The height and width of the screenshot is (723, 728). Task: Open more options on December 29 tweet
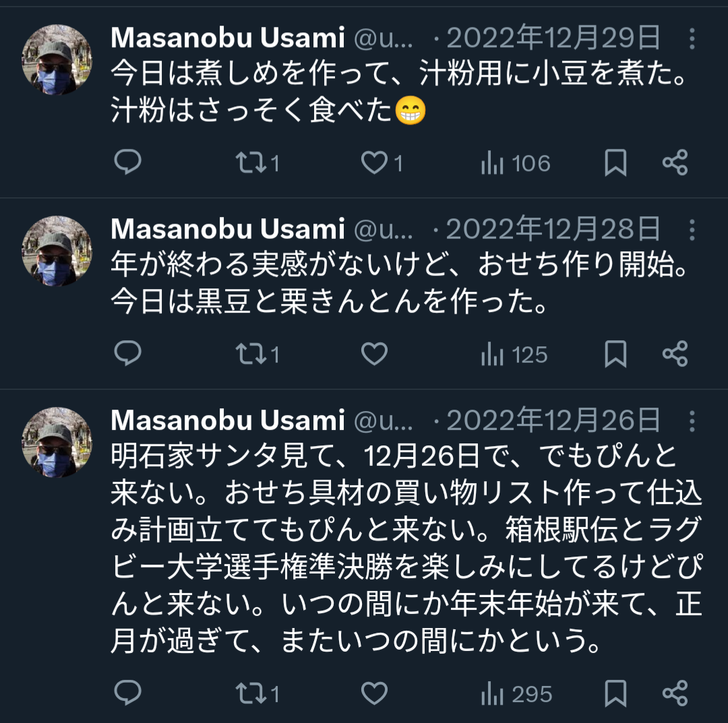pyautogui.click(x=692, y=38)
